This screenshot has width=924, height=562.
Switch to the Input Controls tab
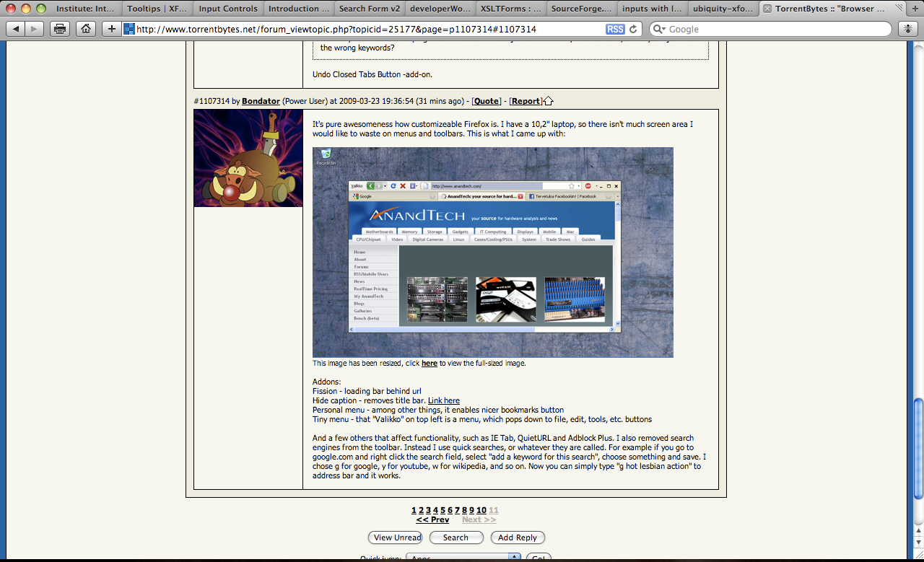pyautogui.click(x=227, y=9)
